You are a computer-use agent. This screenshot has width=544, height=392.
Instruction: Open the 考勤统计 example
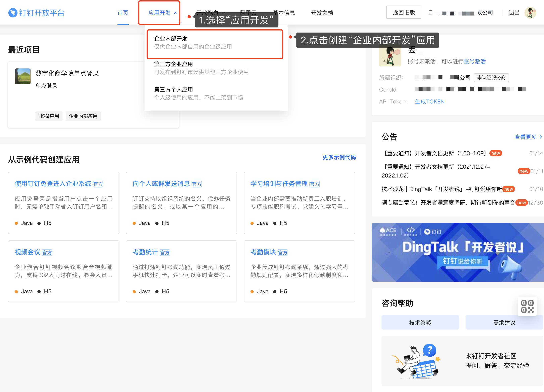145,252
